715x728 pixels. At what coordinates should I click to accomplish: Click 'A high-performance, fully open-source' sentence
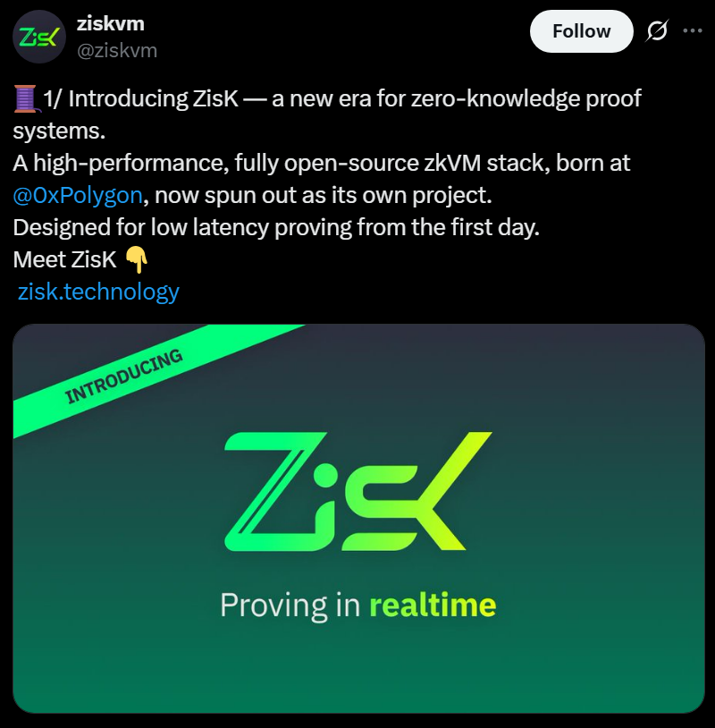click(215, 163)
